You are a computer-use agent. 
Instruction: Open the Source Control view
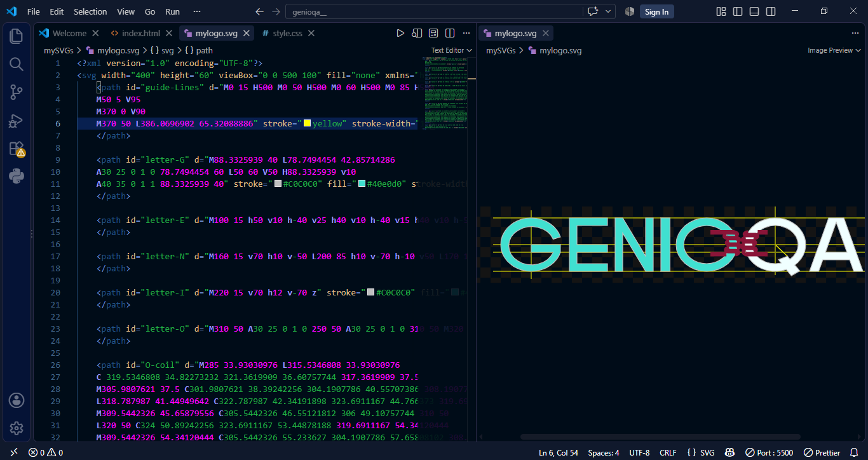pos(17,92)
